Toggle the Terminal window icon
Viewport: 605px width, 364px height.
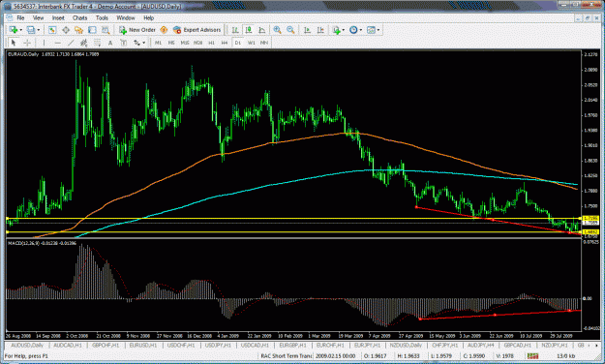92,30
